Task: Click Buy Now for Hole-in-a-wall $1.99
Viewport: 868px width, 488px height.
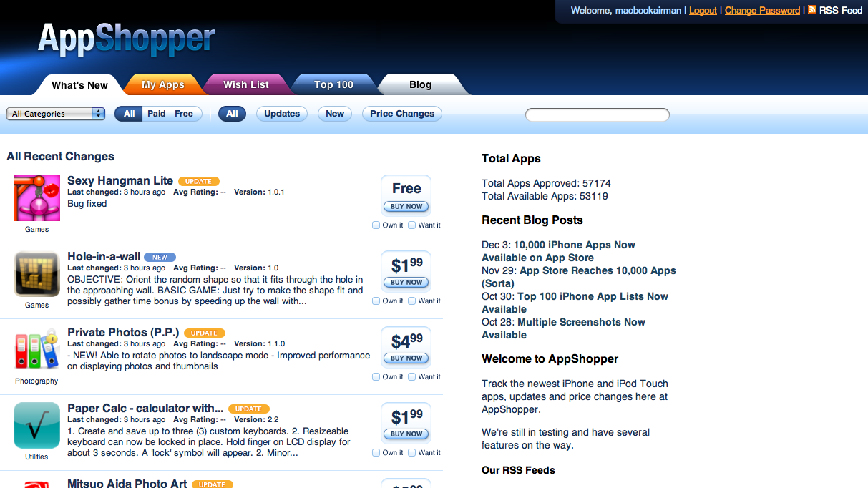Action: click(x=406, y=282)
